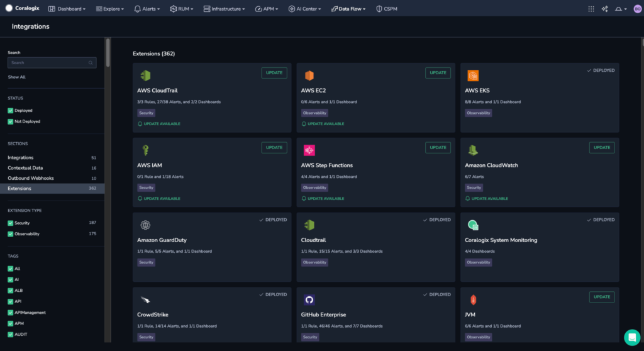Click the AI sparkle icon in header
Viewport: 644px width, 351px height.
(605, 9)
